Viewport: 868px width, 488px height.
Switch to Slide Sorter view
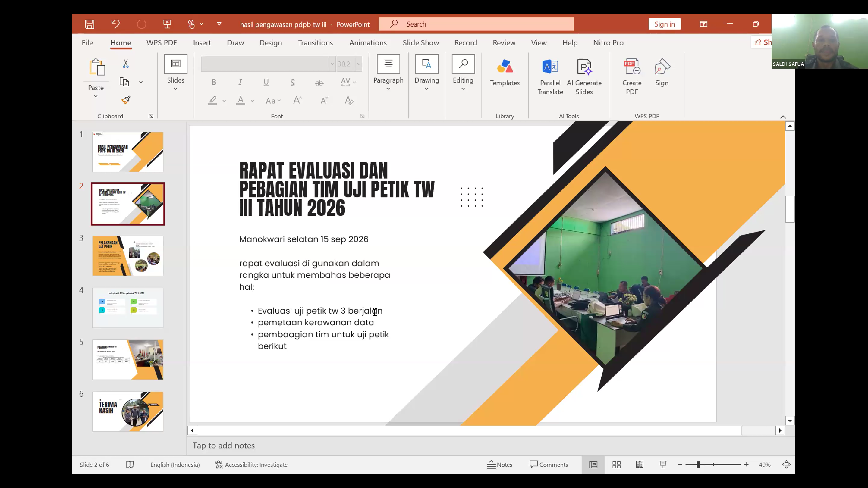617,465
